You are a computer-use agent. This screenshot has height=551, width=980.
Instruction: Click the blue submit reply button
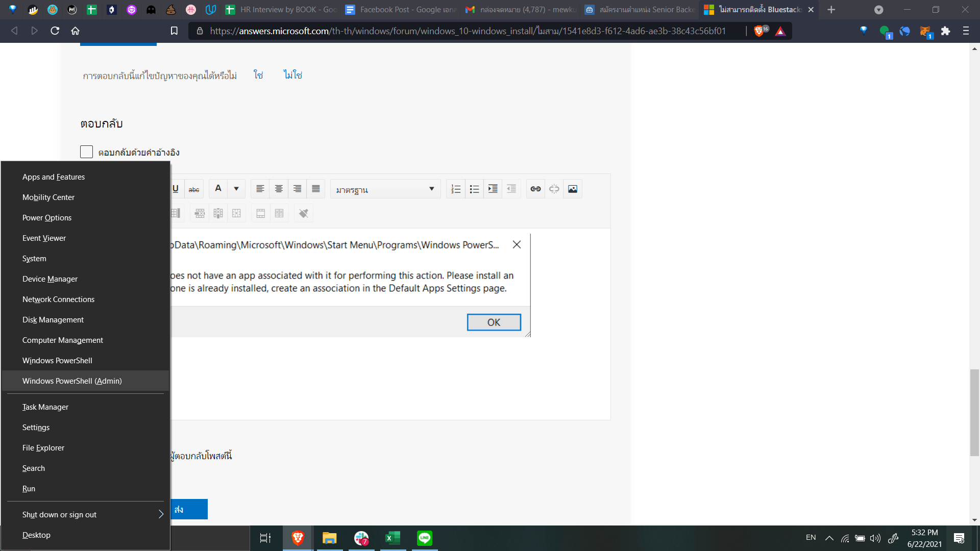(189, 509)
